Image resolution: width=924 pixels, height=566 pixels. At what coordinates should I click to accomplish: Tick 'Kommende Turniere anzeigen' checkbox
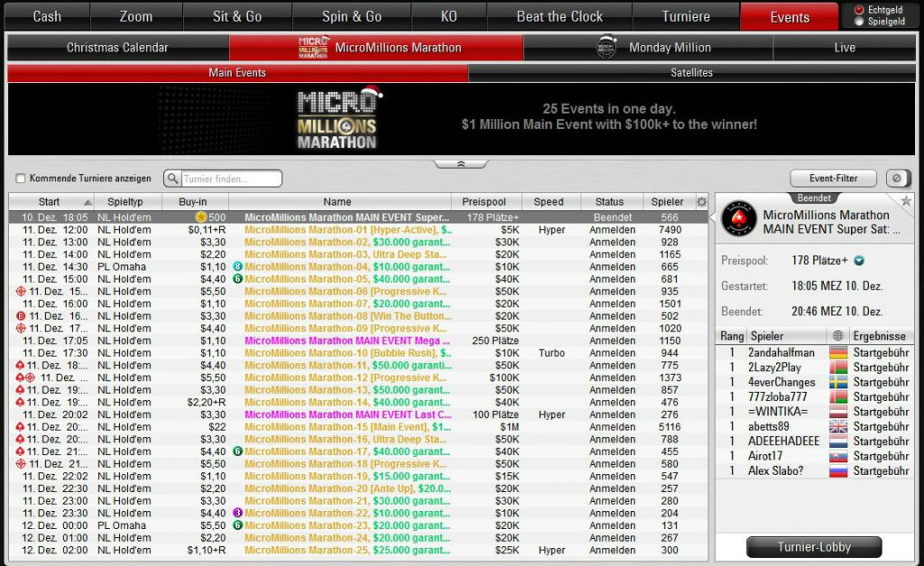(x=21, y=178)
